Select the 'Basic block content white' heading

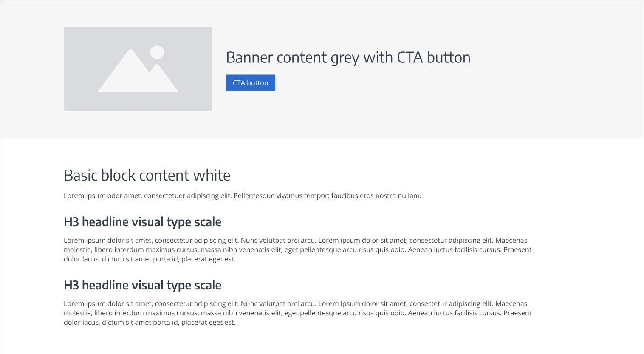point(147,175)
